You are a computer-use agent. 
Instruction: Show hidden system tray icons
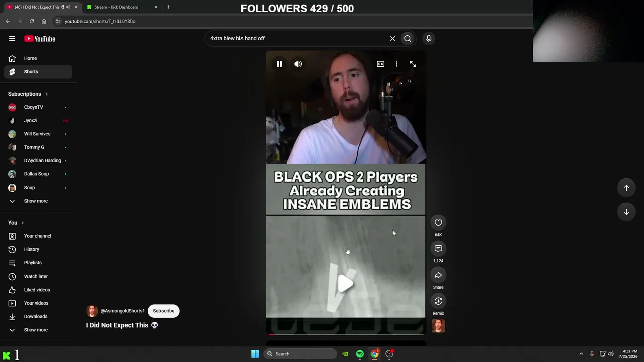coord(581,354)
